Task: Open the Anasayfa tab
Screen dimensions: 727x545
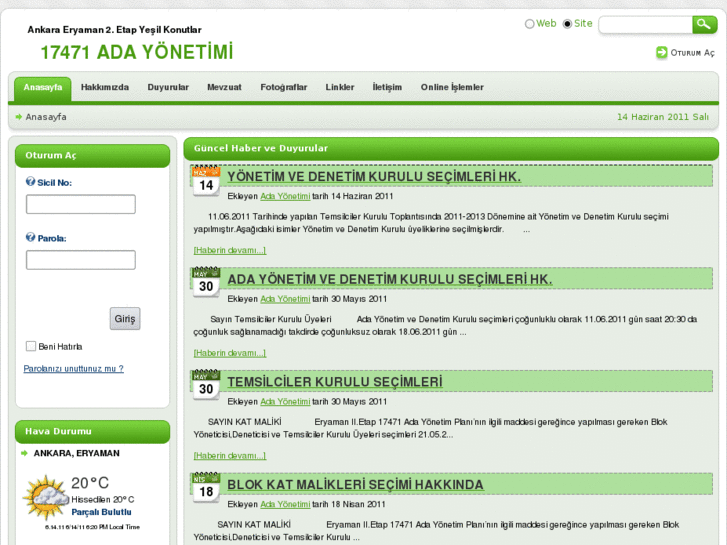Action: click(43, 88)
